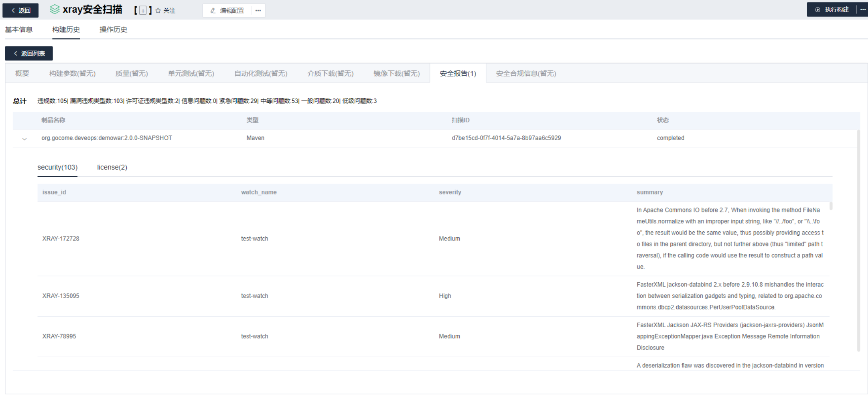Switch to the 构建历史 tab
The height and width of the screenshot is (396, 868).
[x=65, y=29]
